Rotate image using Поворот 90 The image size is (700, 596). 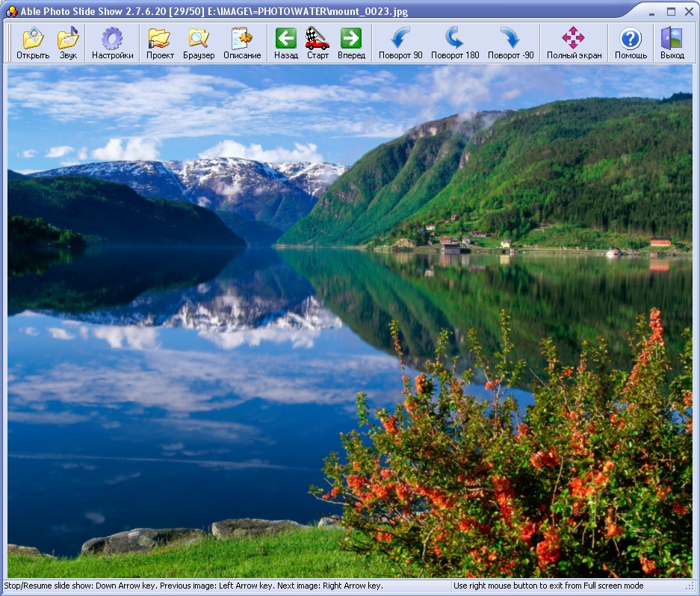pyautogui.click(x=400, y=43)
